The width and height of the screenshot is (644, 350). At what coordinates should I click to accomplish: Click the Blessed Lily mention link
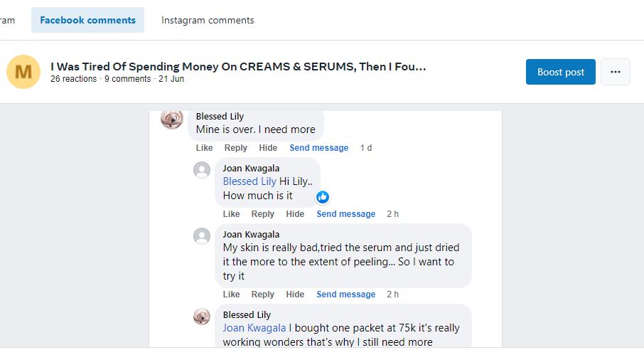249,181
